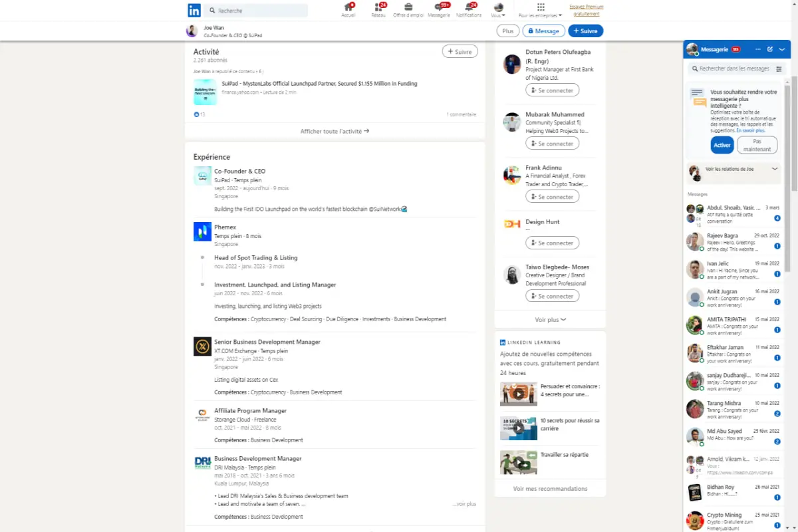Screen dimensions: 798x532
Task: Go to Accueil in the top nav
Action: click(x=348, y=10)
